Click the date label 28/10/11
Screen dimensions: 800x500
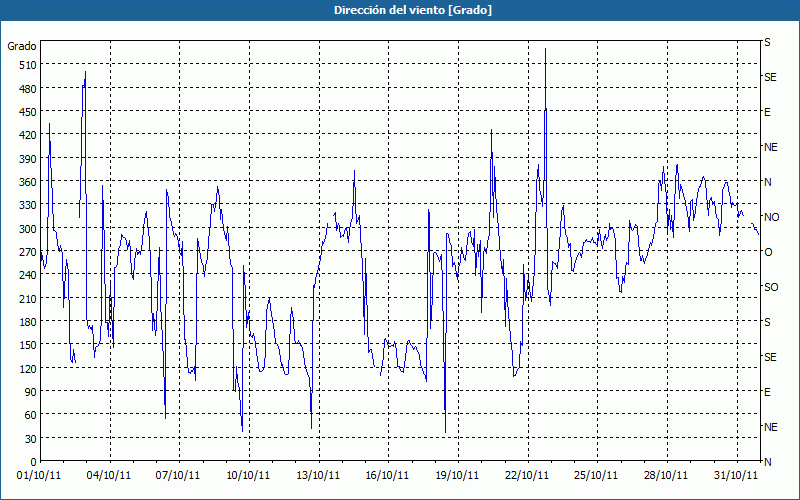(666, 476)
